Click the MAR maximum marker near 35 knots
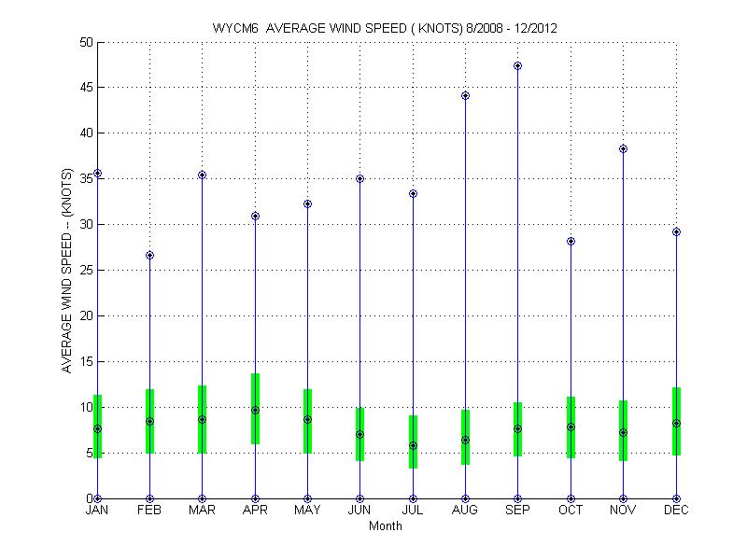 (202, 175)
